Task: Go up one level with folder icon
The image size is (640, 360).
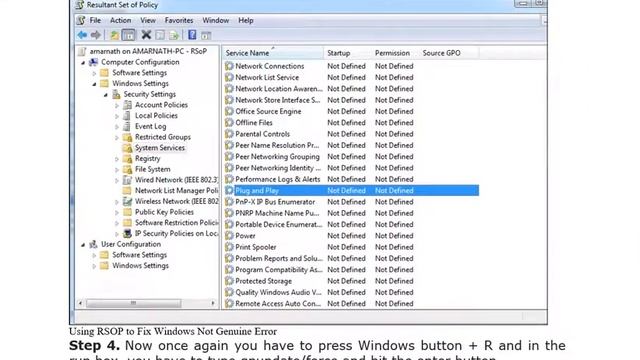Action: (115, 35)
